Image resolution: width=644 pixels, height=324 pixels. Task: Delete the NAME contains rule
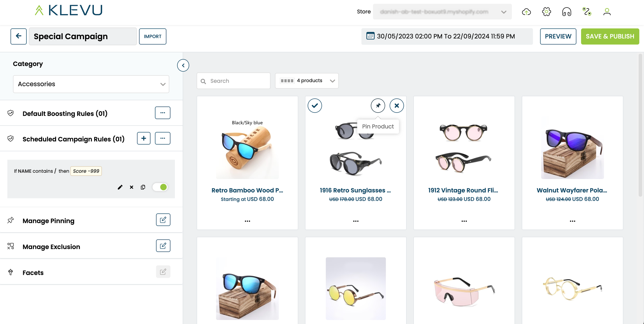coord(132,187)
